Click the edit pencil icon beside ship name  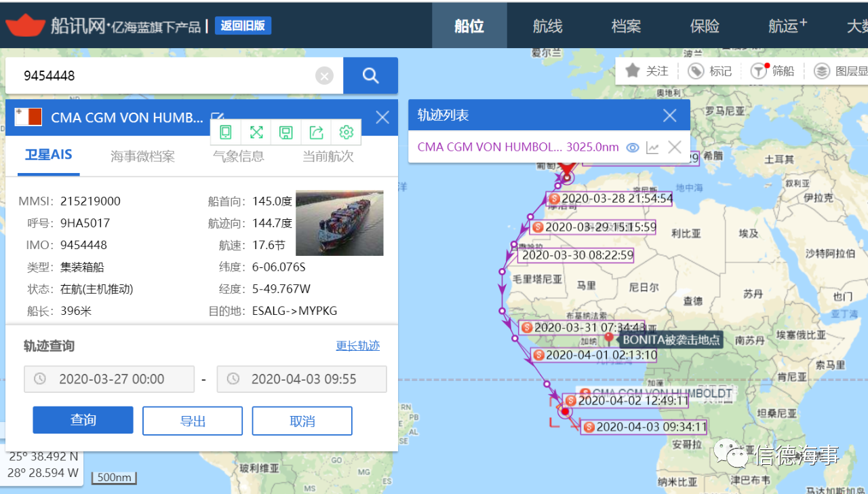click(x=218, y=117)
